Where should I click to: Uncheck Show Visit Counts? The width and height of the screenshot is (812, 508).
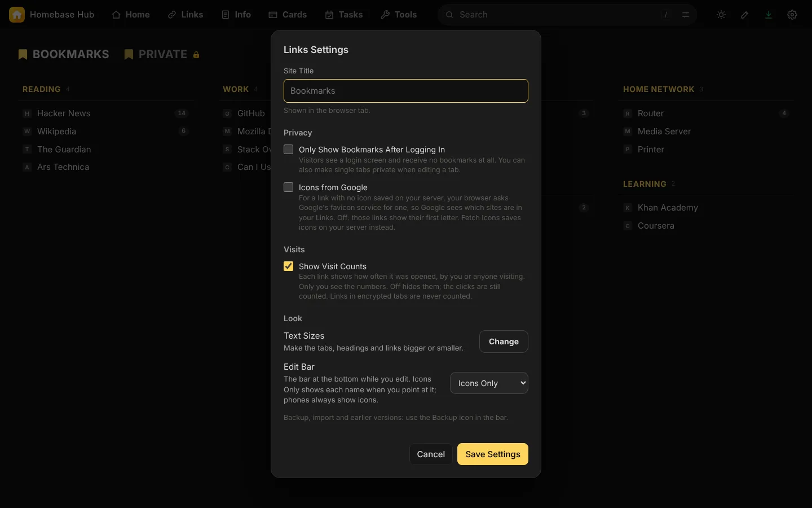[x=289, y=266]
